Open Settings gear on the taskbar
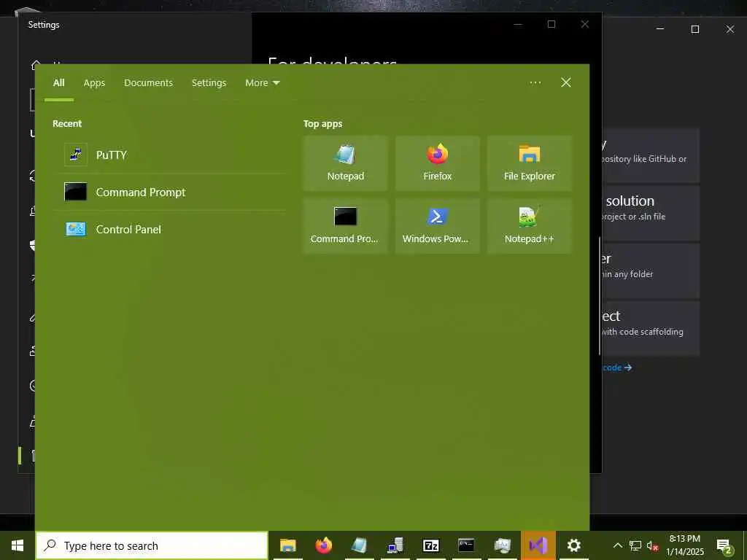The width and height of the screenshot is (747, 560). pyautogui.click(x=573, y=545)
